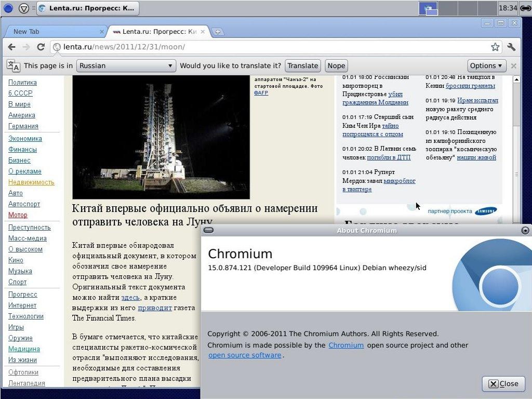This screenshot has width=532, height=399.
Task: Open the Оружие sidebar link
Action: tap(20, 338)
